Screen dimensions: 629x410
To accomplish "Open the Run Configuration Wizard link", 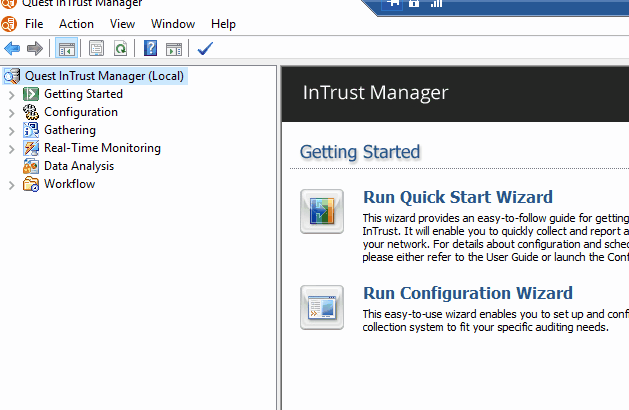I will (468, 293).
